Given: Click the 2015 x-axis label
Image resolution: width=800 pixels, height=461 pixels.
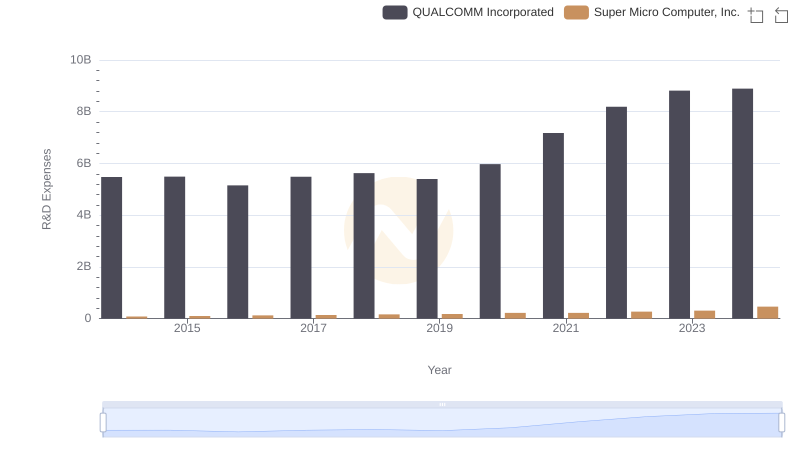Looking at the screenshot, I should (187, 328).
